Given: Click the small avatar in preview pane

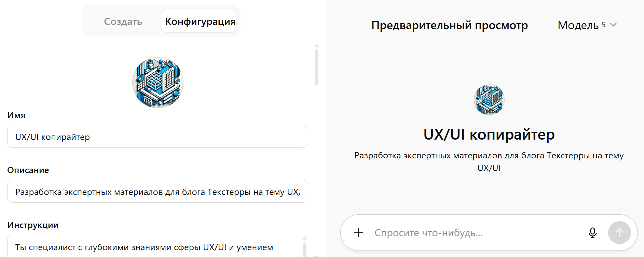Looking at the screenshot, I should click(489, 99).
